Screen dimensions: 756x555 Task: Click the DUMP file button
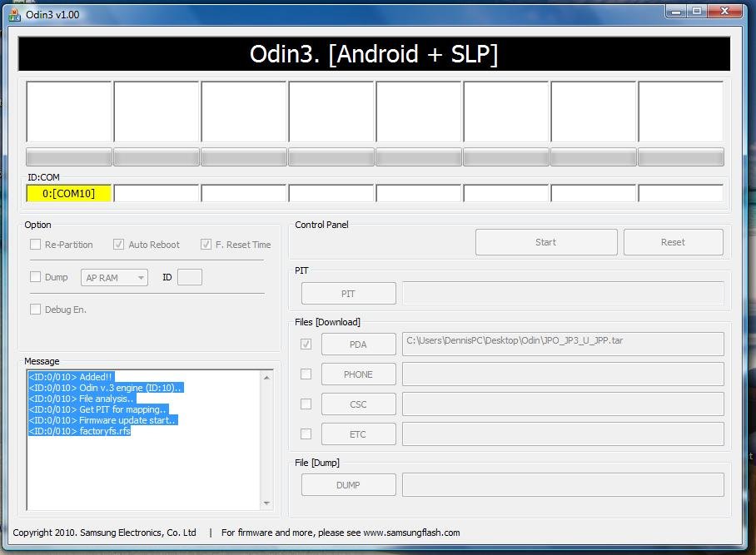(348, 484)
